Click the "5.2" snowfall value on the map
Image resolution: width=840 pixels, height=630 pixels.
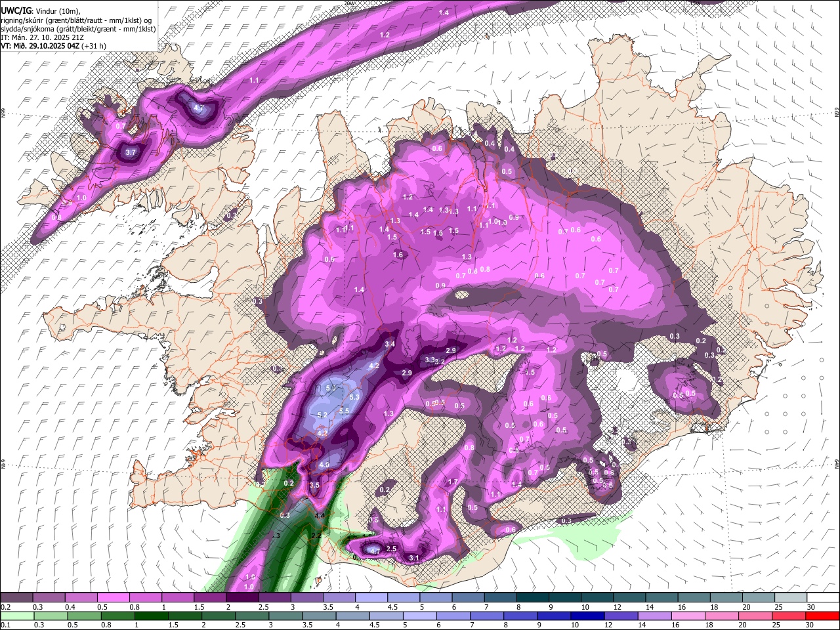(322, 415)
